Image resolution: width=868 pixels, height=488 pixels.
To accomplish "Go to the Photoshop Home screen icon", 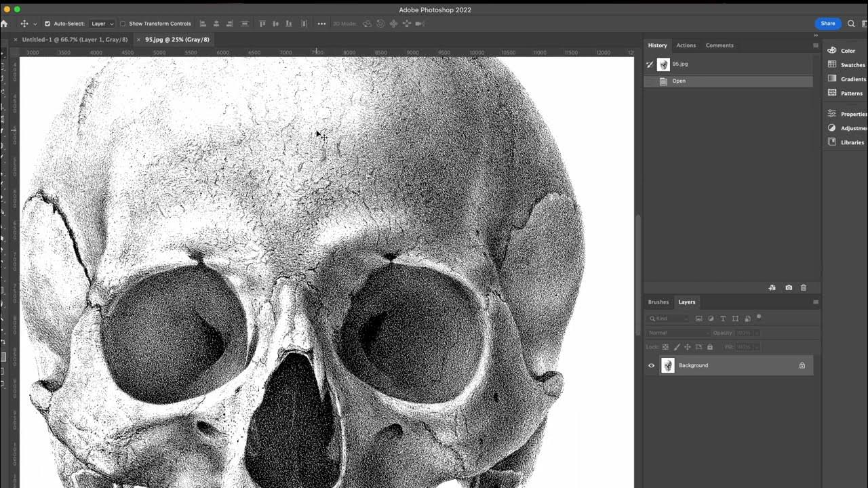I will tap(4, 24).
